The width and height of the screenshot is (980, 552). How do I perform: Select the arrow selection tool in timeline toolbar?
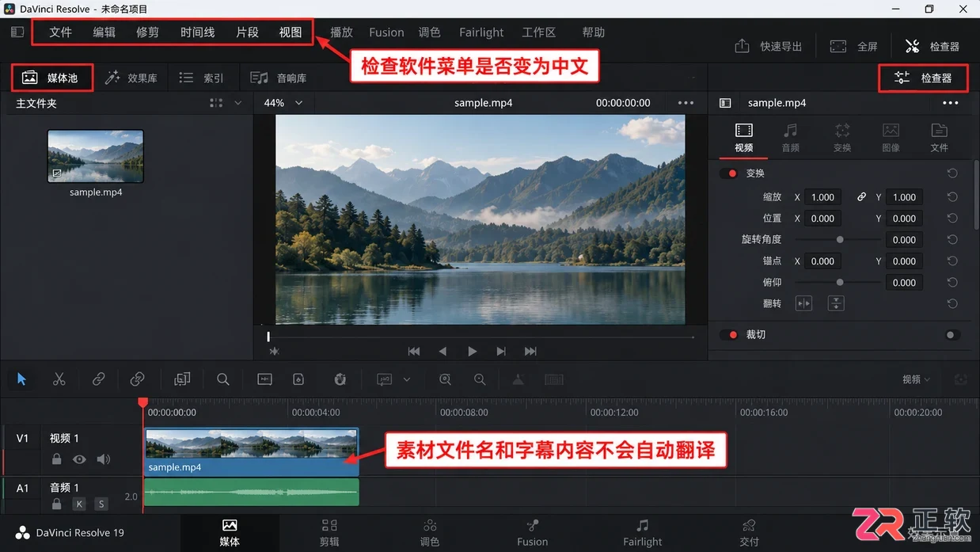(x=21, y=379)
